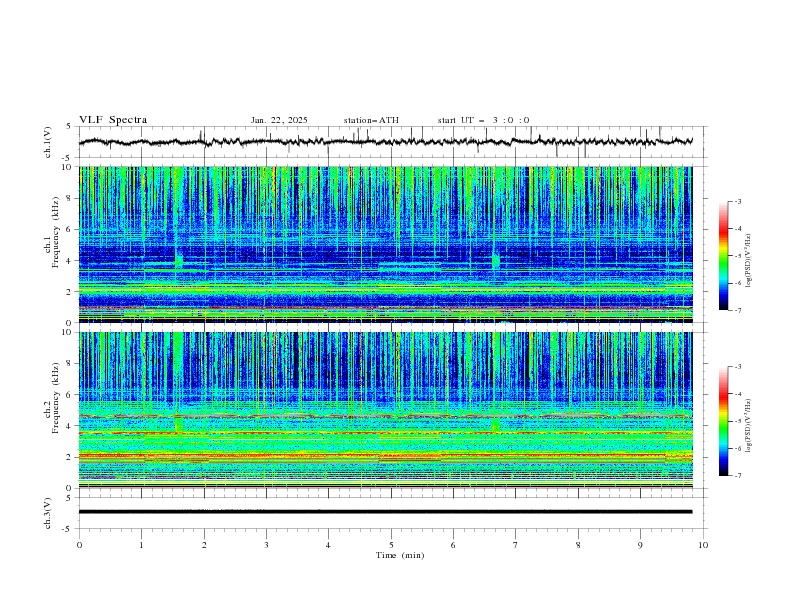Select the "start UT = 3 :0 :0" text
792x612 pixels.
[483, 120]
